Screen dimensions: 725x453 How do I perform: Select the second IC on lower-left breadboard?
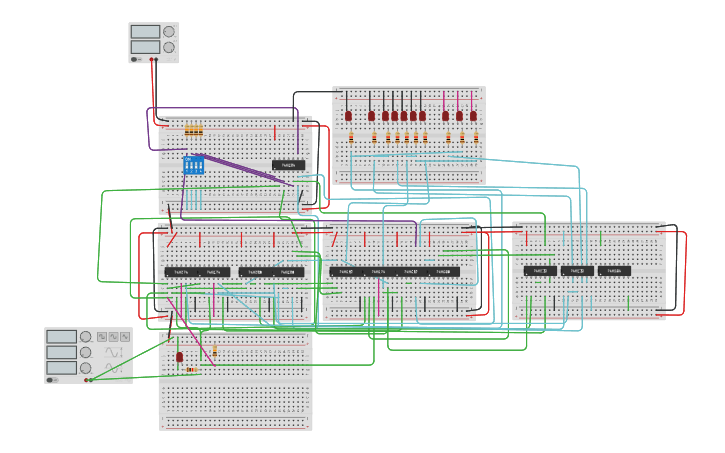(x=214, y=272)
